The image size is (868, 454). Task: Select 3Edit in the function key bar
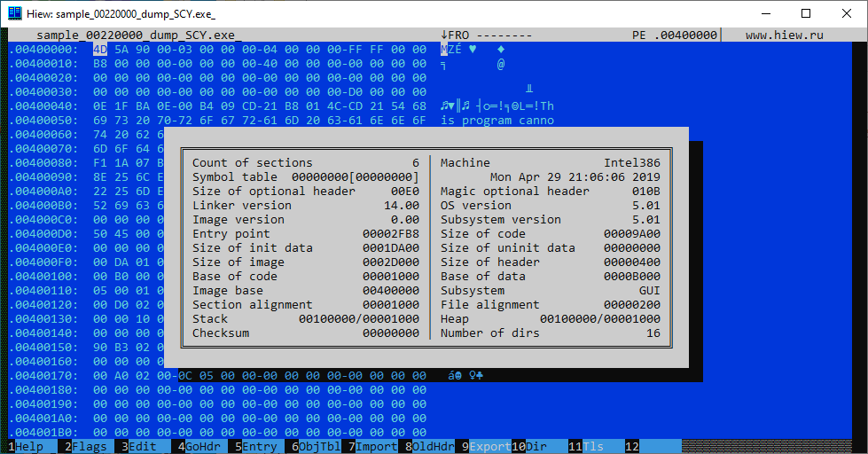(142, 447)
